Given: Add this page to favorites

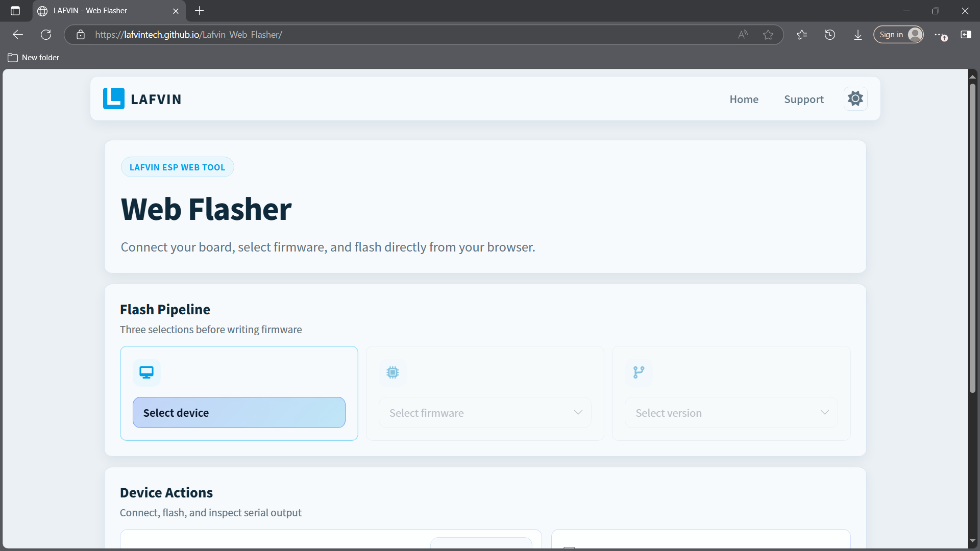Looking at the screenshot, I should tap(768, 35).
